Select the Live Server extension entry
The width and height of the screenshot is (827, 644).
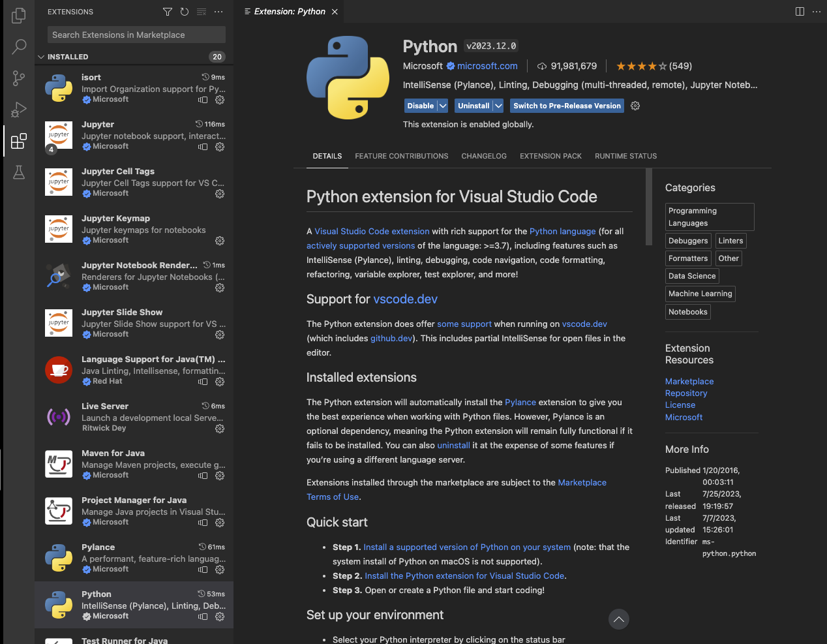134,417
